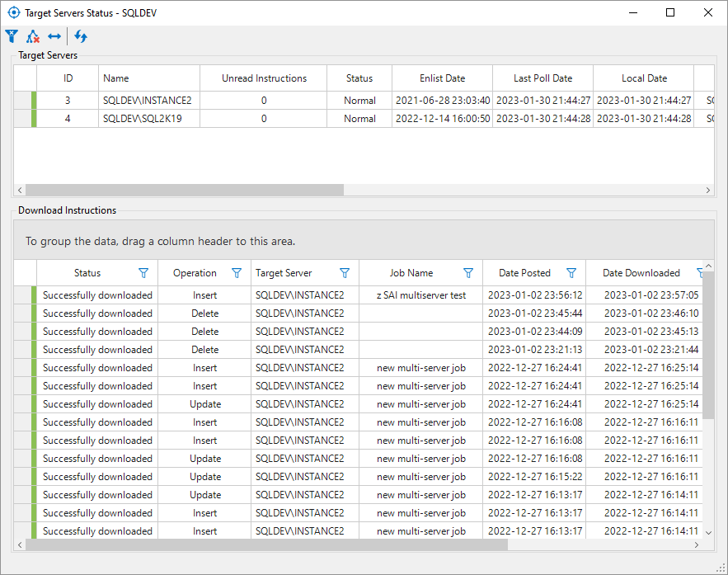728x575 pixels.
Task: Click the Target Servers Status window icon
Action: coord(13,13)
